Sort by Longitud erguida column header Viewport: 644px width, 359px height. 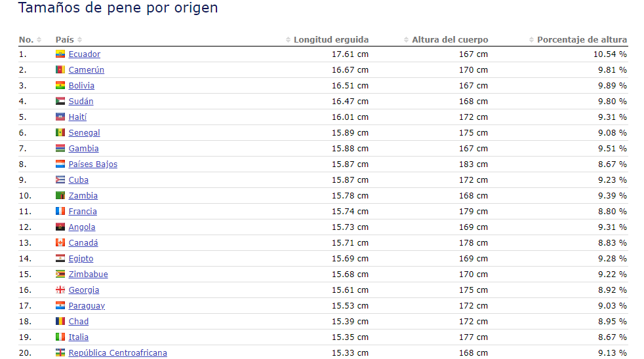[x=331, y=40]
